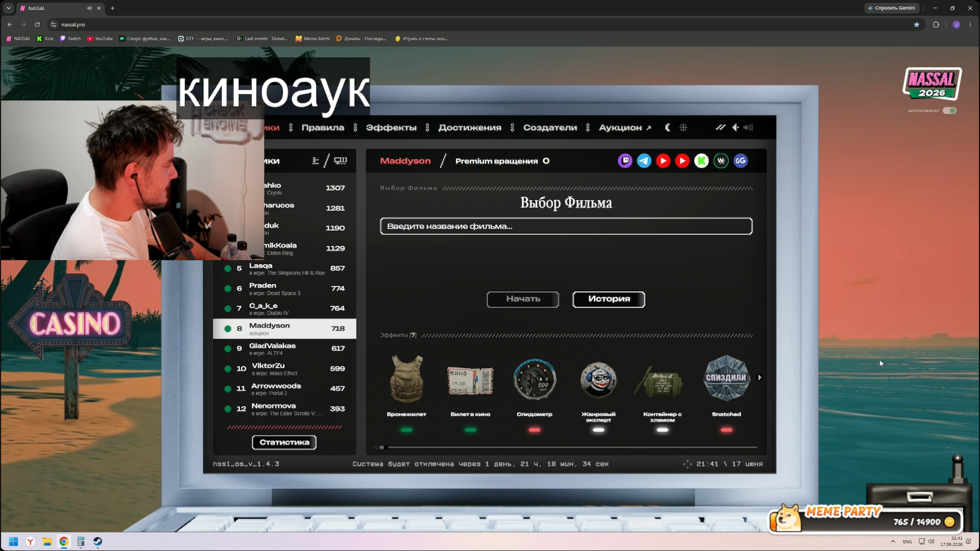Show next effects with the carousel arrow
Viewport: 980px width, 551px height.
759,378
